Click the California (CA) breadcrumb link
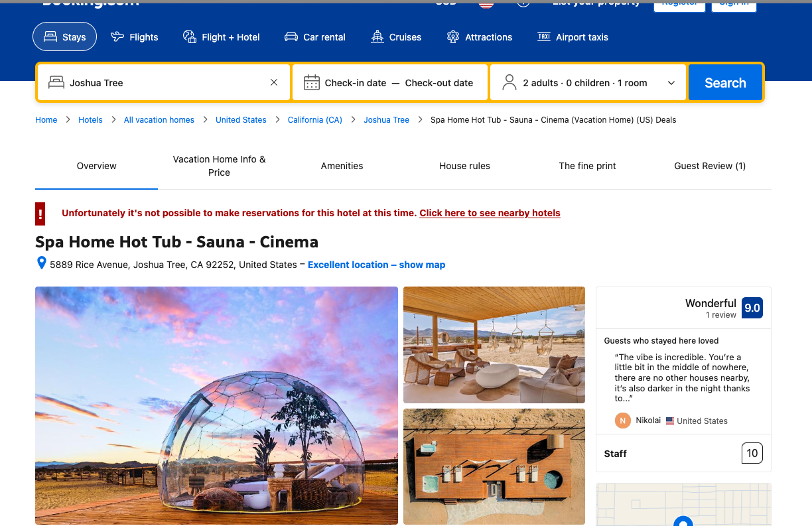 click(x=314, y=120)
